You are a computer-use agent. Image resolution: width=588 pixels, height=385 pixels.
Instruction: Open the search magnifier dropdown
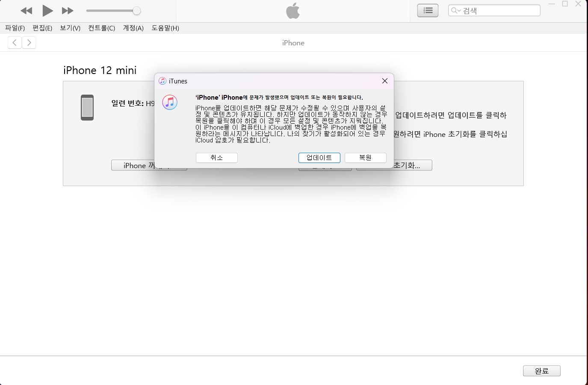(456, 11)
